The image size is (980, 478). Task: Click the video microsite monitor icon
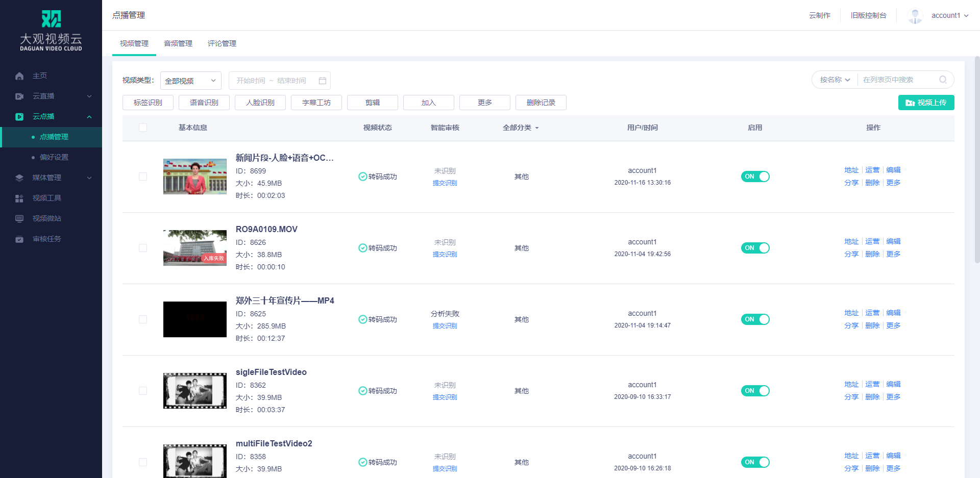click(x=19, y=219)
